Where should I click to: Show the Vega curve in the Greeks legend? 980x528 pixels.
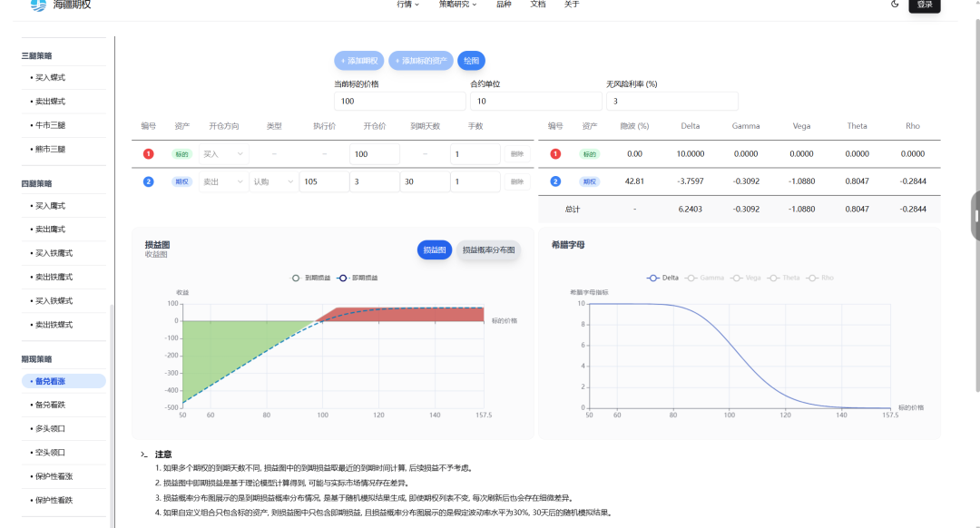point(745,278)
